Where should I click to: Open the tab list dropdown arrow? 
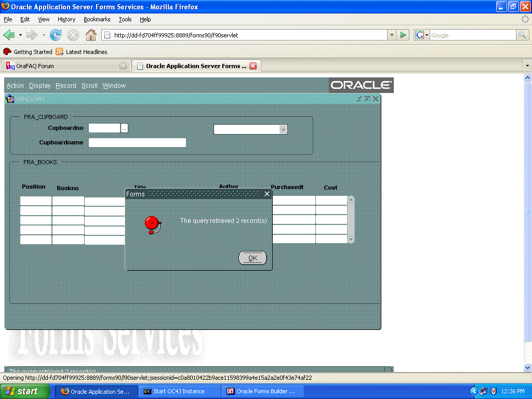[527, 66]
